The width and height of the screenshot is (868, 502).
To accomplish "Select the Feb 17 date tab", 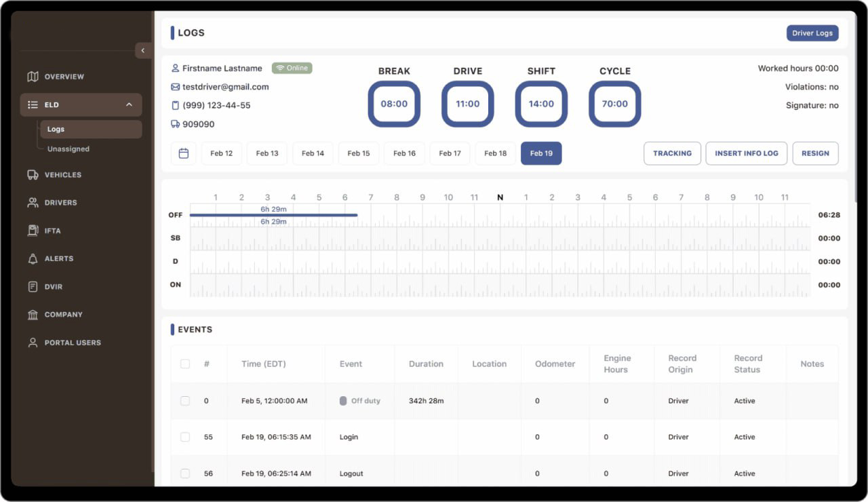I will tap(450, 153).
